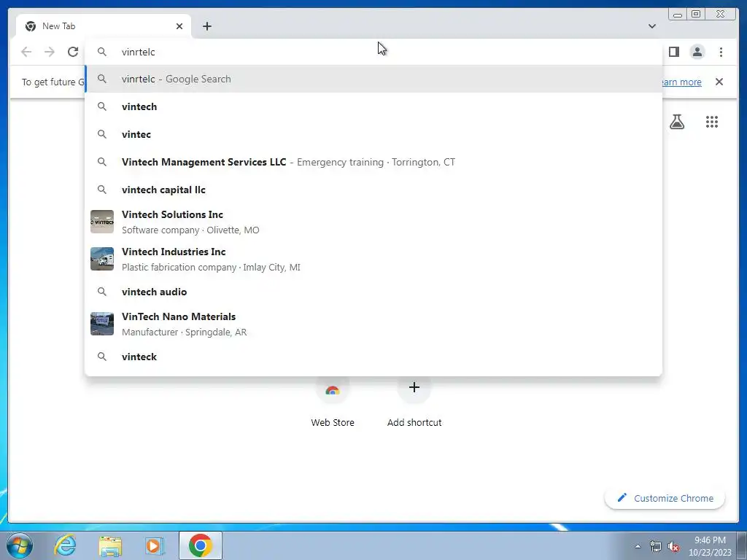Click the Vintech Solutions Inc thumbnail
Screen dimensions: 747x560
tap(102, 222)
